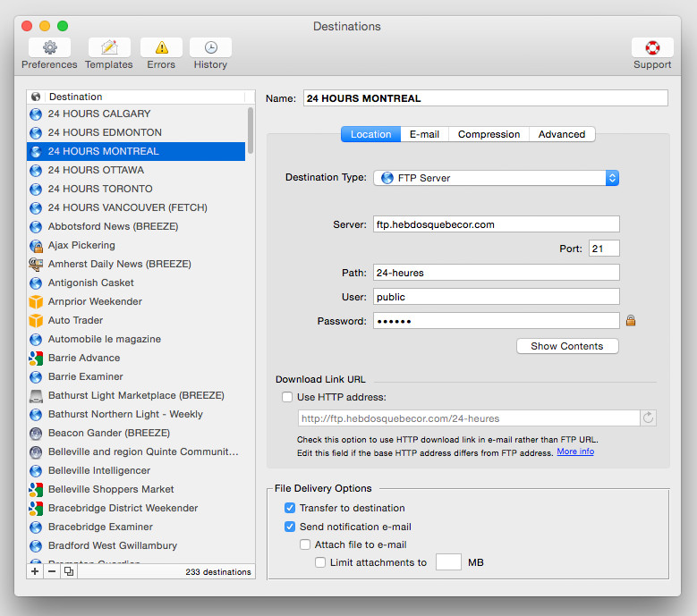Select Barrie Examiner destination

pos(136,376)
